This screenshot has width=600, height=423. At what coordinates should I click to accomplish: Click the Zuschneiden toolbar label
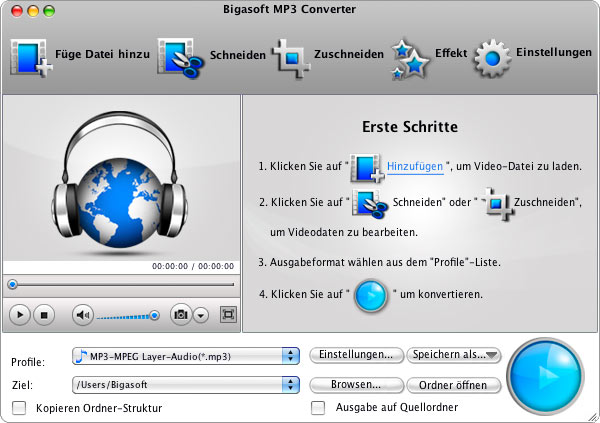coord(349,54)
